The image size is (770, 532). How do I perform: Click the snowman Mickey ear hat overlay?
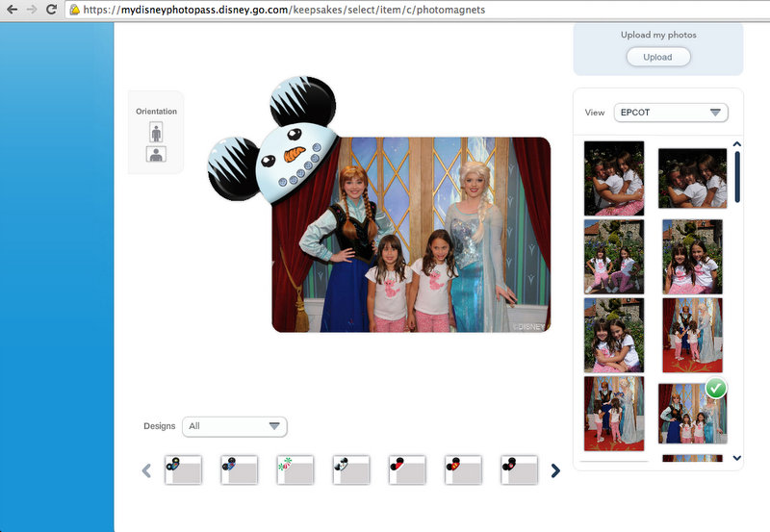point(273,140)
